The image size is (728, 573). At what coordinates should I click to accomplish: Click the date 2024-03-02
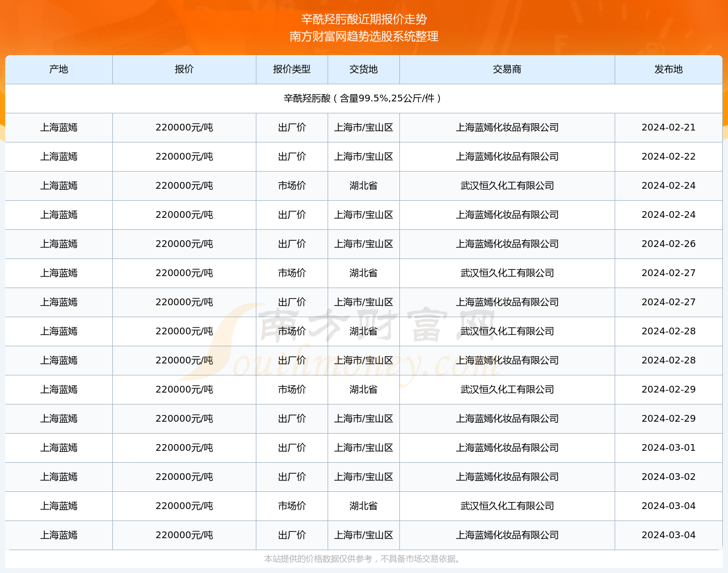tap(668, 477)
